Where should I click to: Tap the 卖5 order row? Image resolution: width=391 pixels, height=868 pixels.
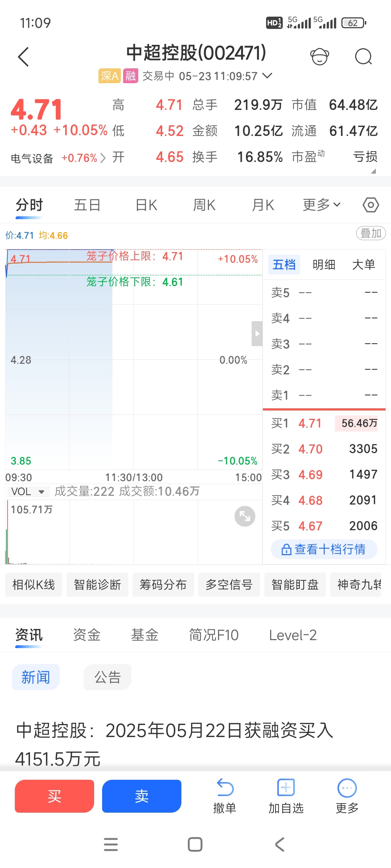coord(324,292)
